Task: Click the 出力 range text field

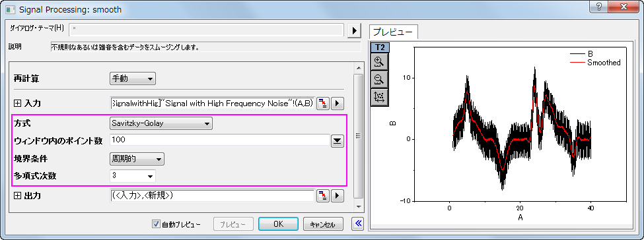Action: tap(212, 196)
